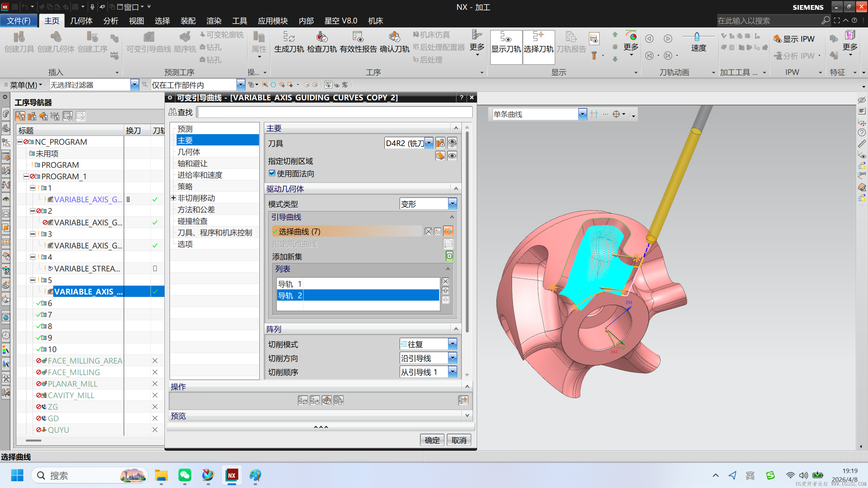
Task: Click the 检查刀轨 verify icon in ribbon
Action: [322, 42]
